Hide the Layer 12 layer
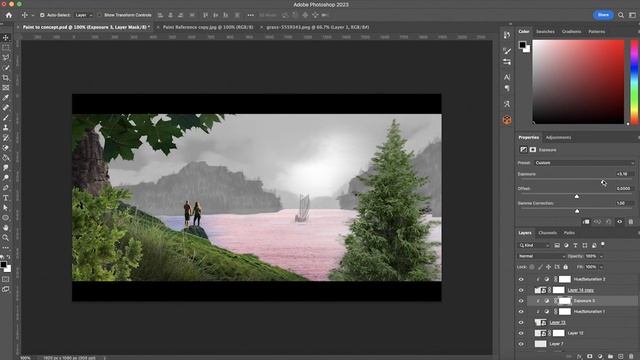Viewport: 640px width, 360px height. [521, 333]
